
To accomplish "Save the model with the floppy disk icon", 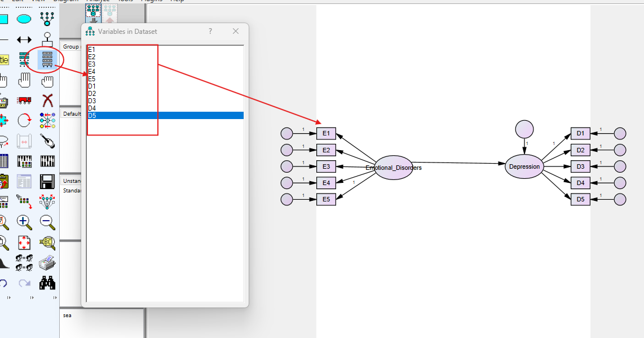I will [47, 181].
